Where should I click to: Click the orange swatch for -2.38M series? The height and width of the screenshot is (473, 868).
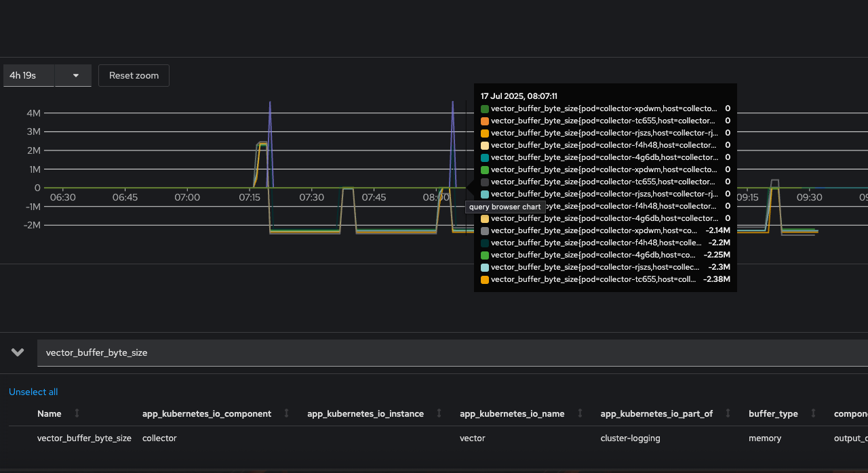(x=485, y=279)
